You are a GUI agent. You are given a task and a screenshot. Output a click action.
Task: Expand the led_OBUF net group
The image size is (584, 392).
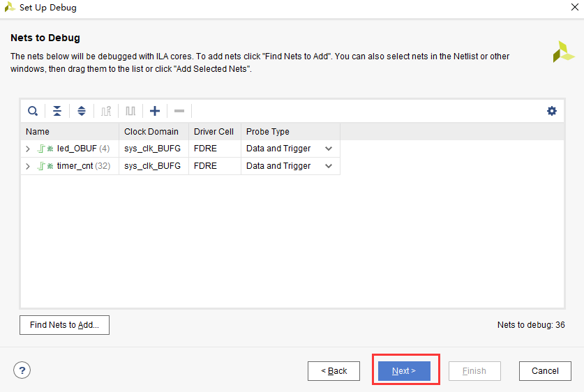point(28,149)
